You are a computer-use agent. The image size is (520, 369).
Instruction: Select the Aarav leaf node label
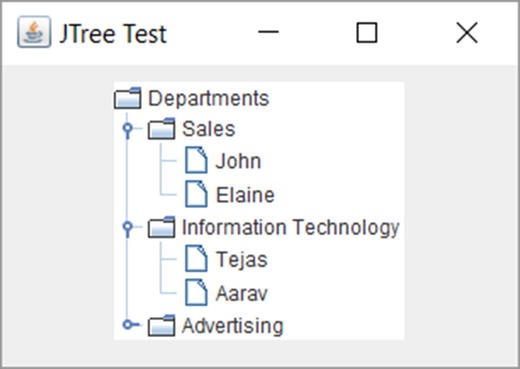point(242,294)
